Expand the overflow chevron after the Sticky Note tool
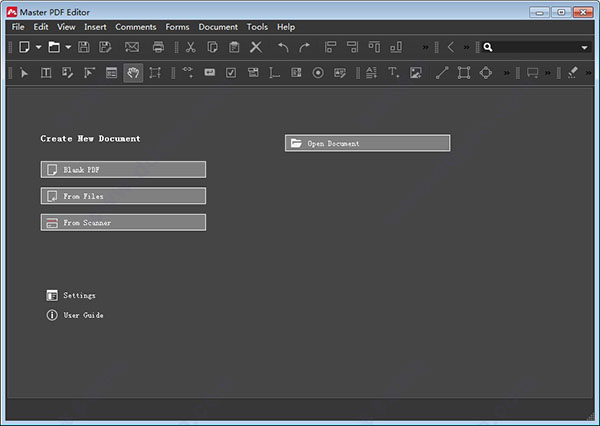 (x=548, y=73)
